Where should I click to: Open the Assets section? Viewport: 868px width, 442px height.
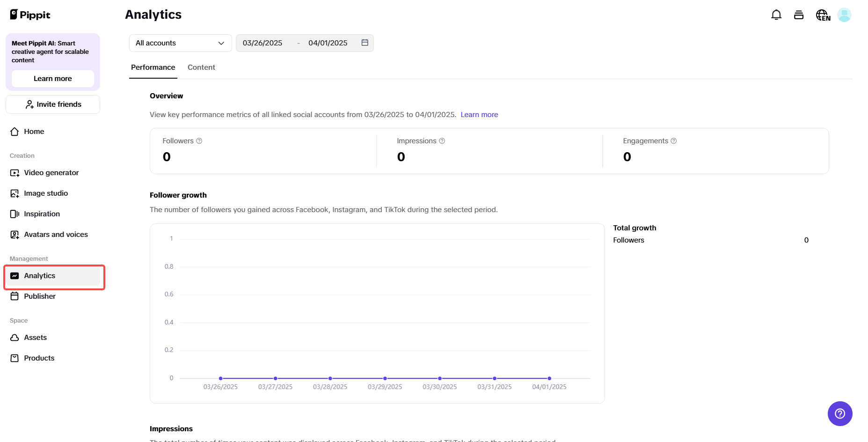point(36,337)
